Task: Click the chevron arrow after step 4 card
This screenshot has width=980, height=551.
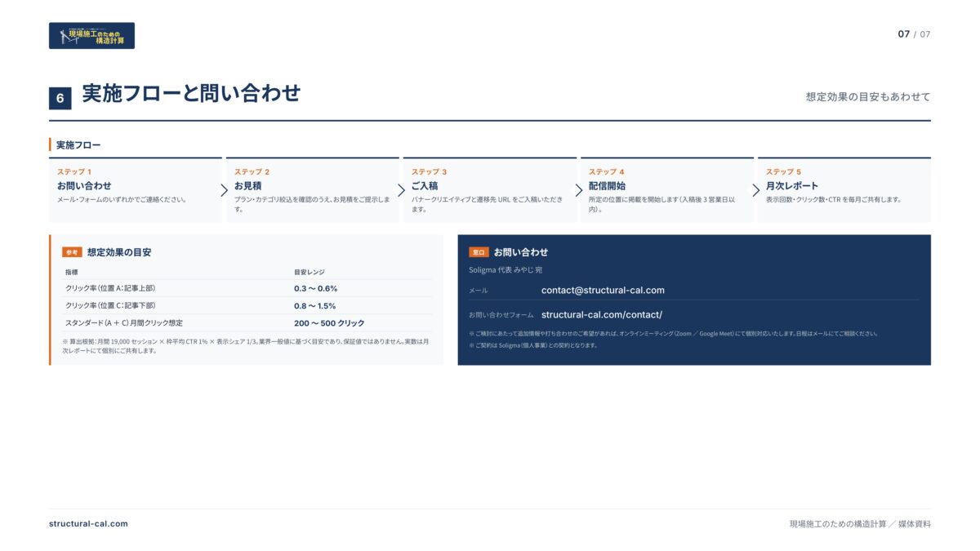Action: pos(755,190)
